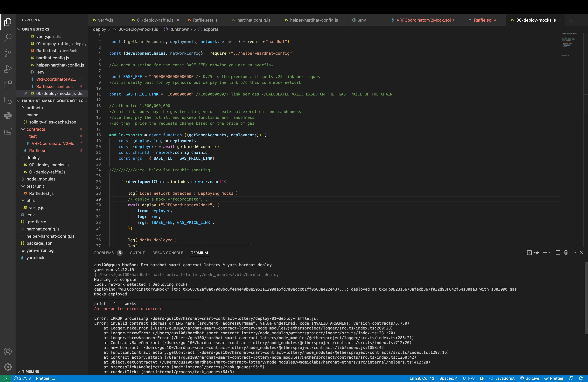Collapse the utils folder

click(x=52, y=200)
